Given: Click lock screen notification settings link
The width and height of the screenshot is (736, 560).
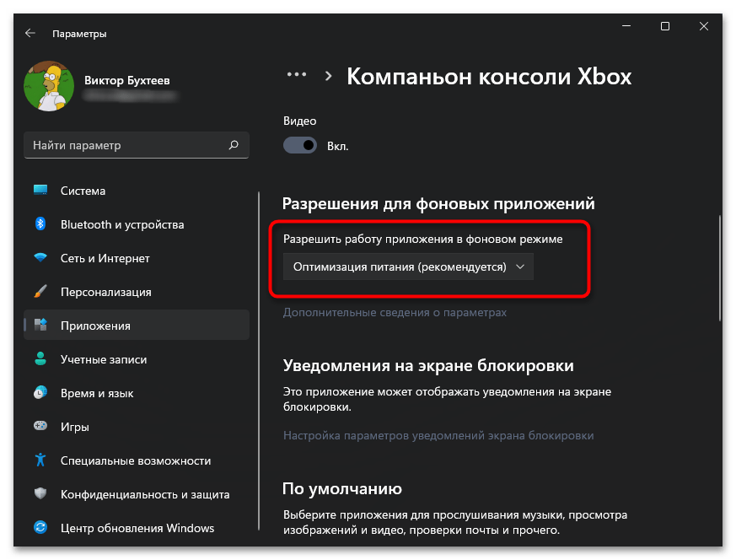Looking at the screenshot, I should 438,436.
